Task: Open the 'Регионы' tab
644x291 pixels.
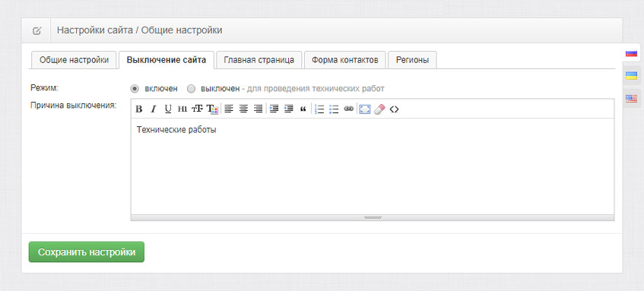Action: (412, 60)
